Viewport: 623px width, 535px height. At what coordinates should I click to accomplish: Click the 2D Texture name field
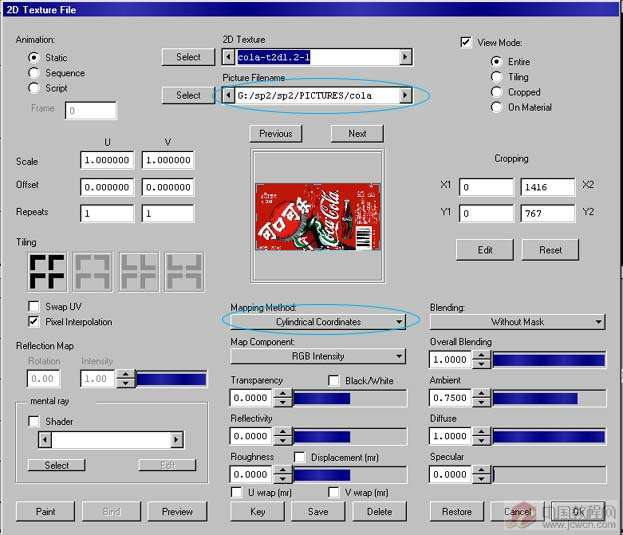317,57
